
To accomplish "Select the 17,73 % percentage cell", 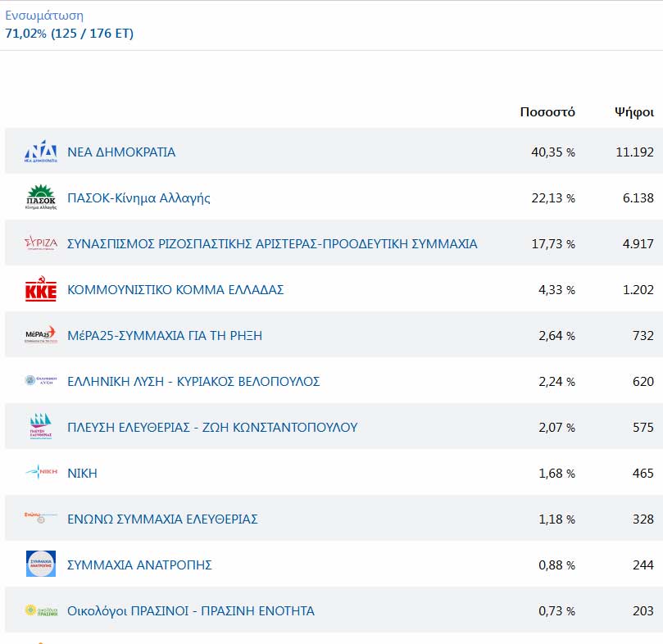I will 553,243.
